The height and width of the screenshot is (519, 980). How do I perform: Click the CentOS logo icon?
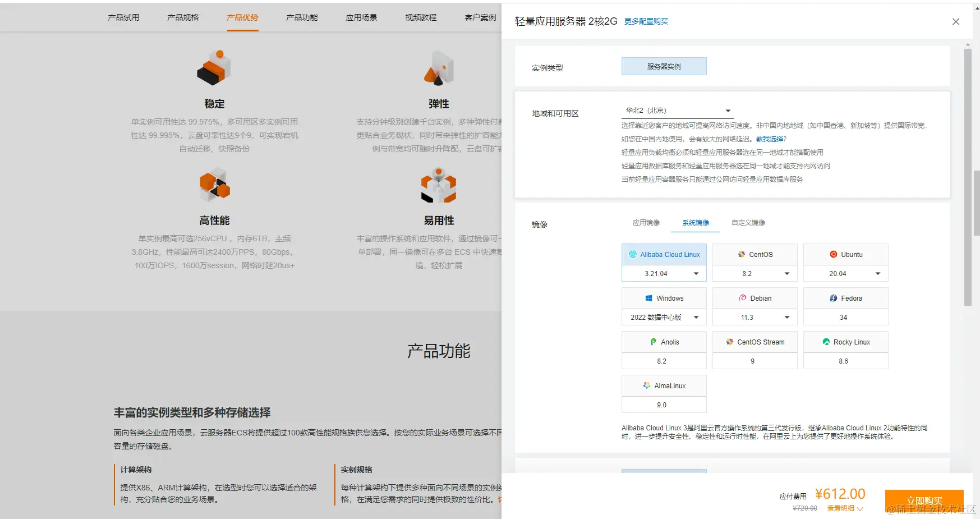pyautogui.click(x=742, y=254)
